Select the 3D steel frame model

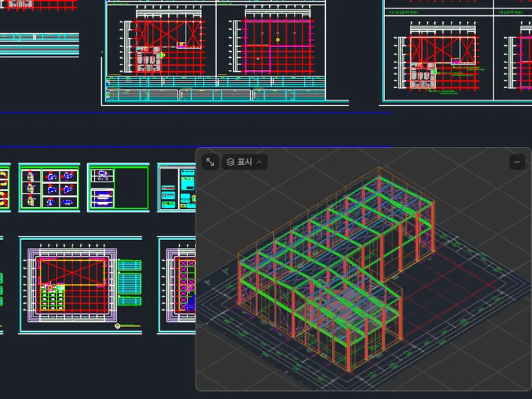tap(336, 268)
